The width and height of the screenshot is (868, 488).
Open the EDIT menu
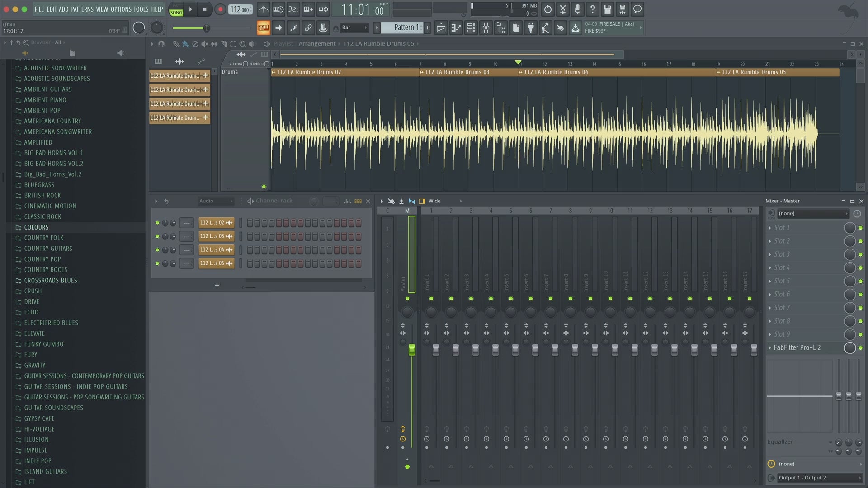52,9
